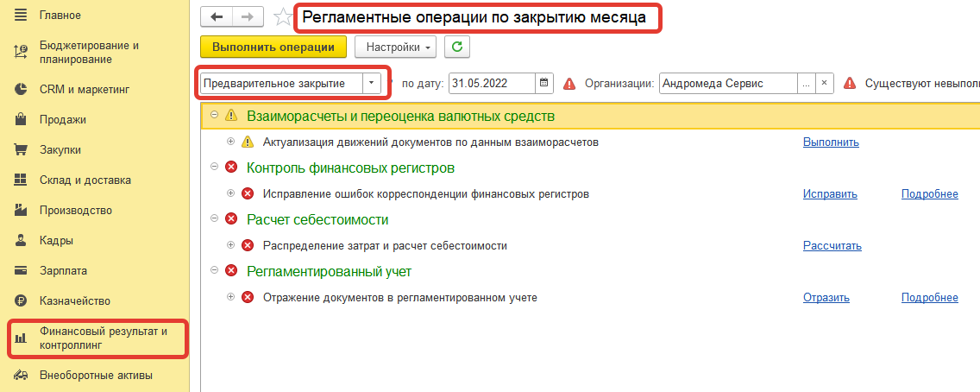Collapse the Регламентированный учет section

[214, 270]
